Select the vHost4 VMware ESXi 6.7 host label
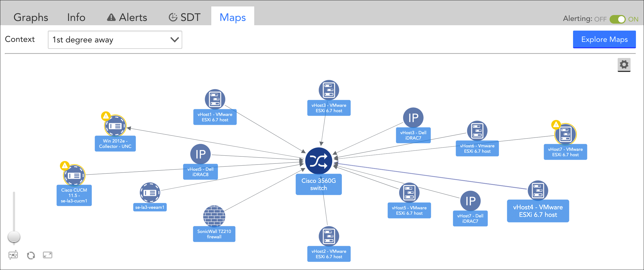Screen dimensions: 644x270 [538, 211]
